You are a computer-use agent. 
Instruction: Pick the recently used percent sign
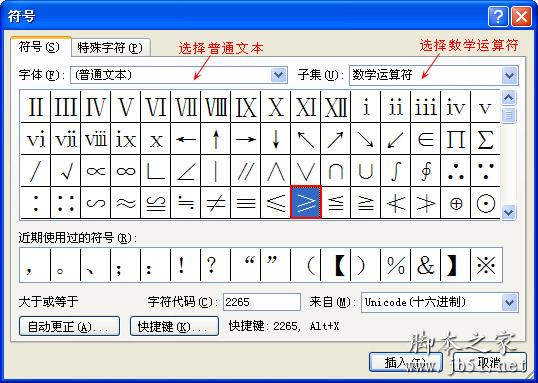[396, 265]
